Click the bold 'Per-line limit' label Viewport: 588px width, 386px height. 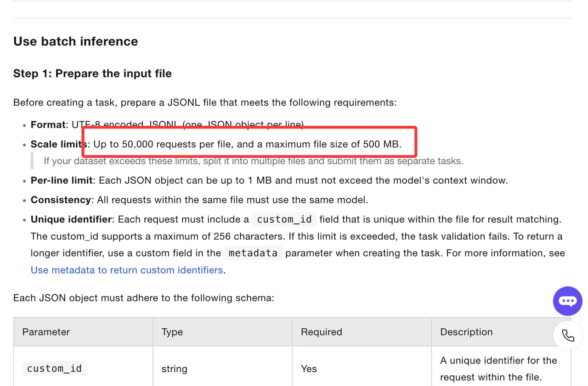click(62, 180)
